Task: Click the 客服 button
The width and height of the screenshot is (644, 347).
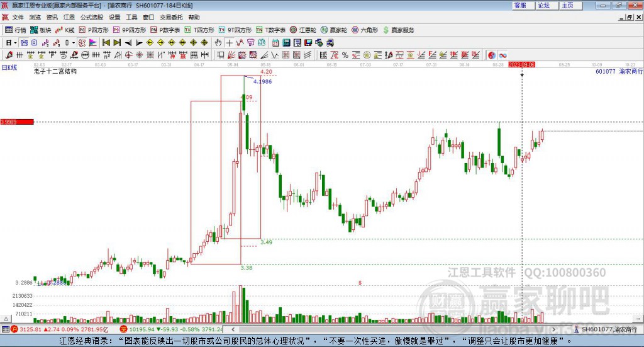Action: pyautogui.click(x=523, y=5)
